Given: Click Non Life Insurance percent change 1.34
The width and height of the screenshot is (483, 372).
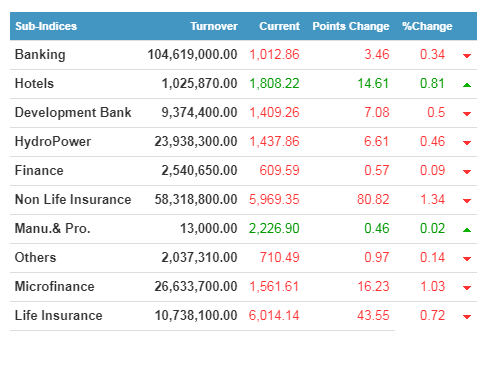Looking at the screenshot, I should pos(433,200).
